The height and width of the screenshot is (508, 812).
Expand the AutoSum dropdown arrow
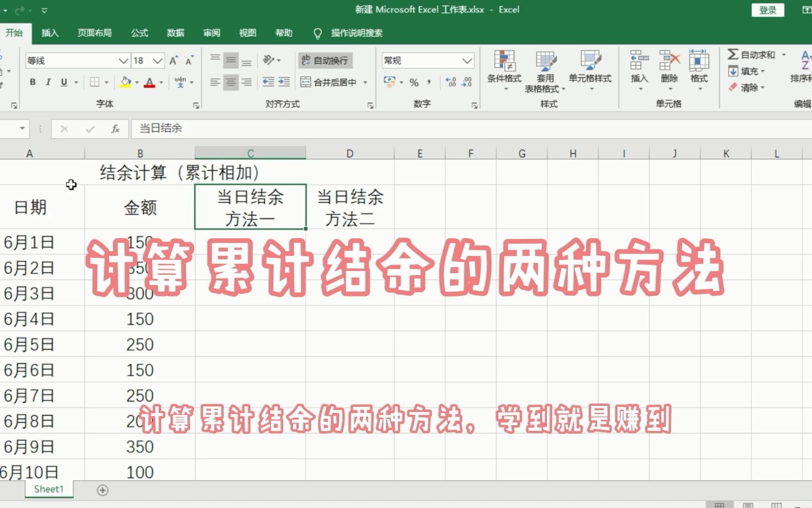(x=784, y=55)
